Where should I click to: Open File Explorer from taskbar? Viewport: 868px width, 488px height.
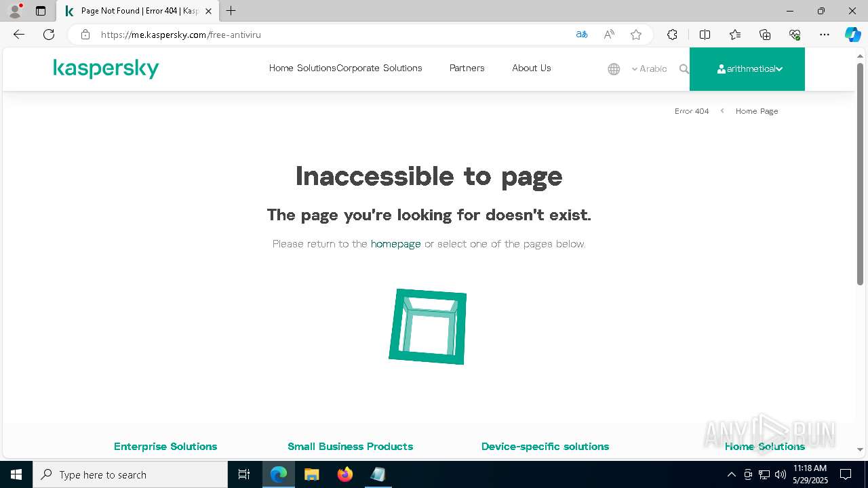click(x=311, y=474)
